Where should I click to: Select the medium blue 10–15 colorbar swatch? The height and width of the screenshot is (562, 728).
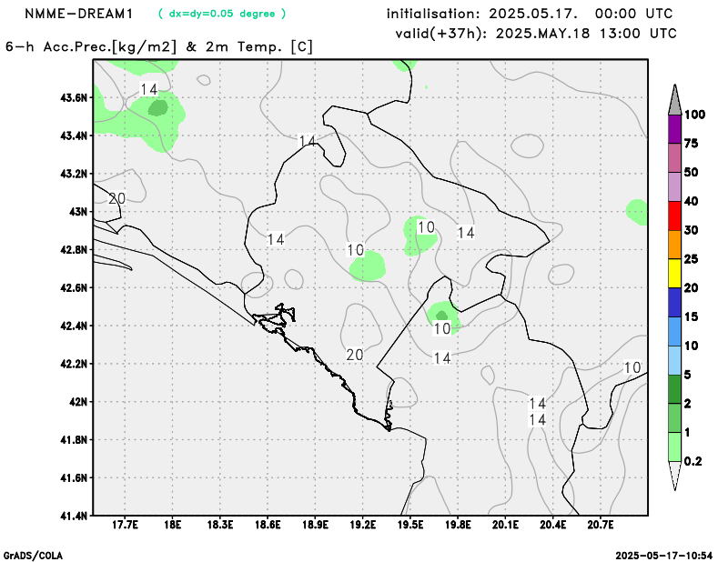[x=674, y=331]
